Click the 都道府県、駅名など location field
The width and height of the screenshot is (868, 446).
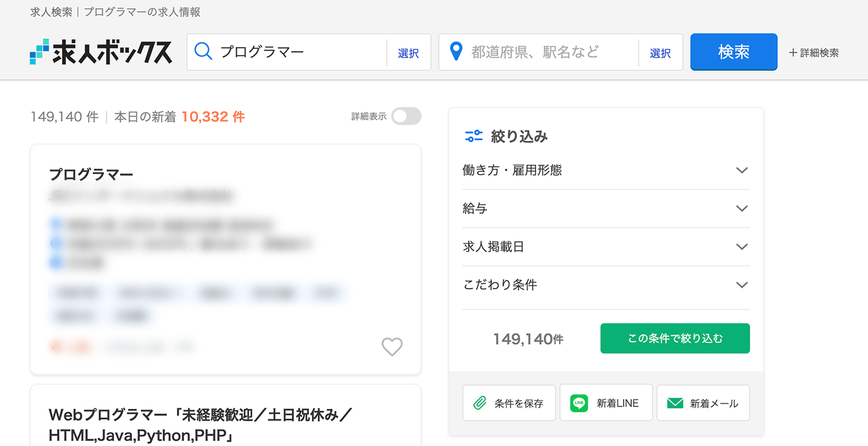coord(538,52)
